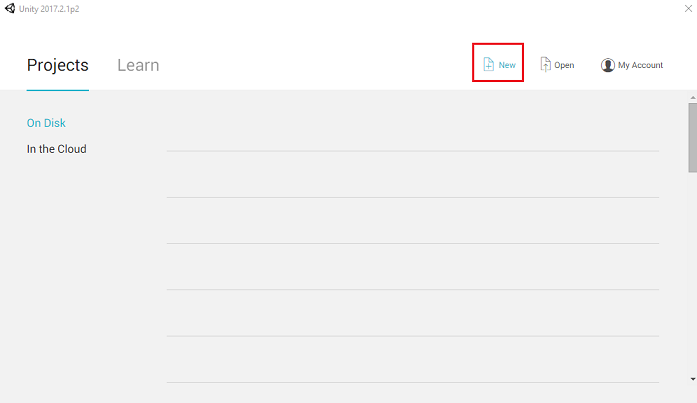Click the New text label
The image size is (697, 403).
[x=507, y=65]
